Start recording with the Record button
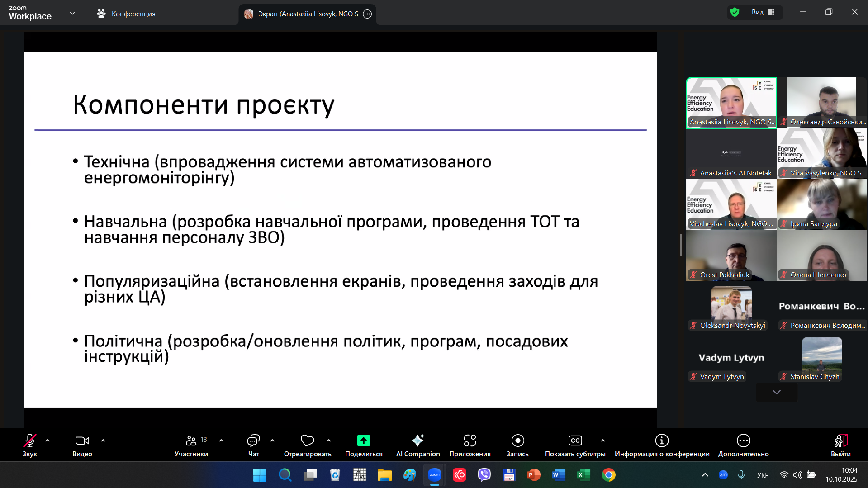The image size is (868, 488). 517,445
